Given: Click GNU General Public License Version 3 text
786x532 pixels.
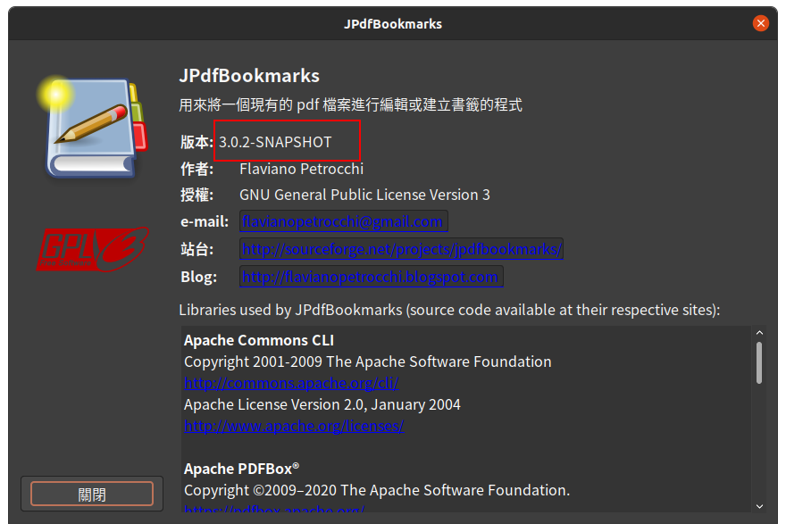Looking at the screenshot, I should point(364,195).
